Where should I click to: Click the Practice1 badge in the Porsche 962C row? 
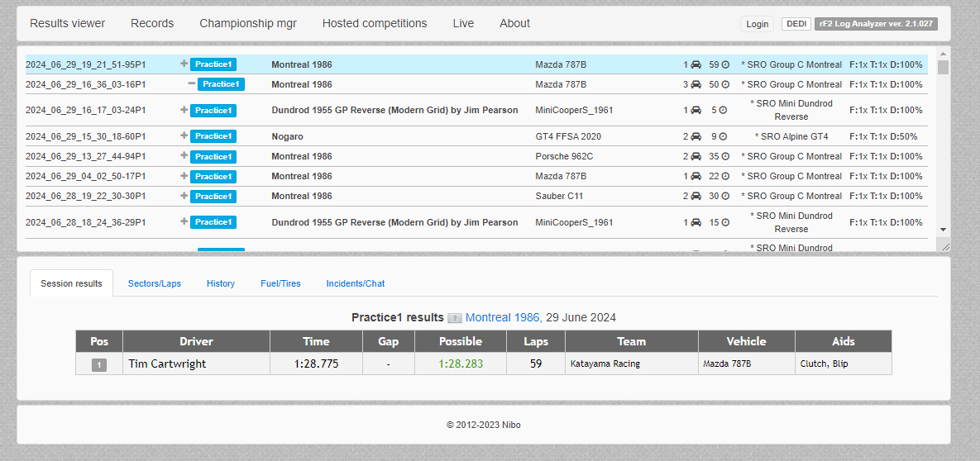tap(213, 156)
